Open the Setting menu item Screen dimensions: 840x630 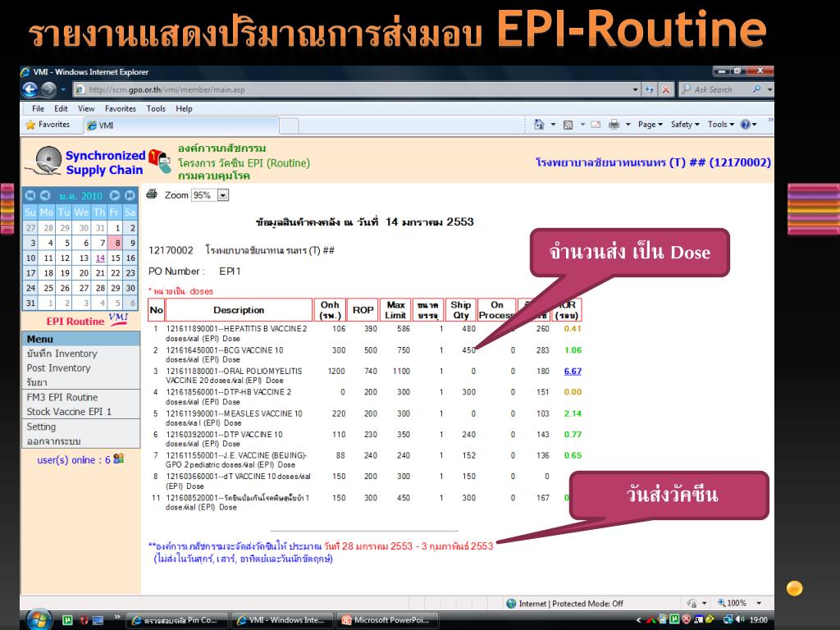tap(41, 427)
